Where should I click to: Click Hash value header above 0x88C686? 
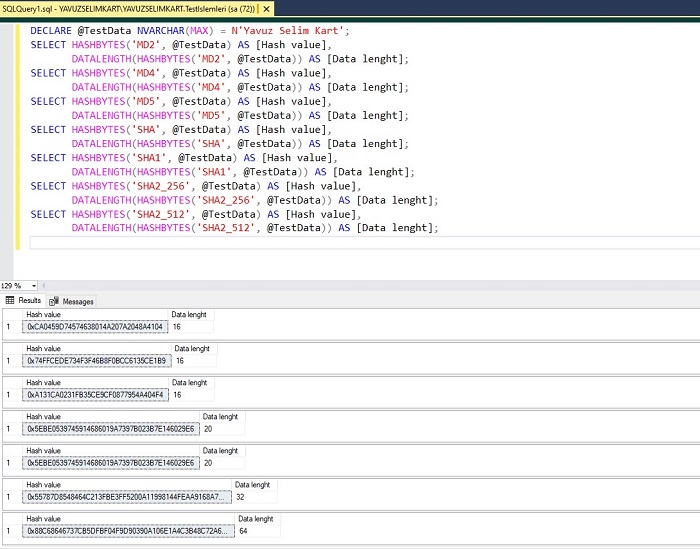(129, 519)
